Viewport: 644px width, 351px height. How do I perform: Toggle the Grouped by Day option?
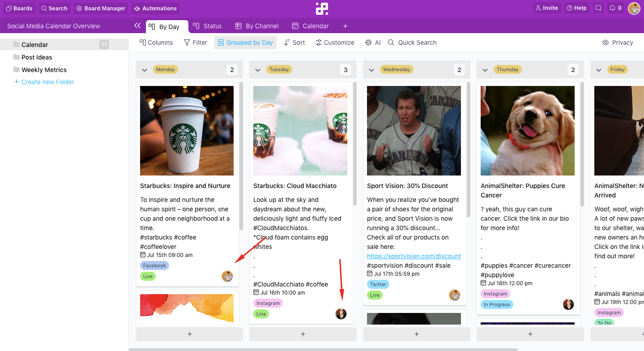(245, 43)
